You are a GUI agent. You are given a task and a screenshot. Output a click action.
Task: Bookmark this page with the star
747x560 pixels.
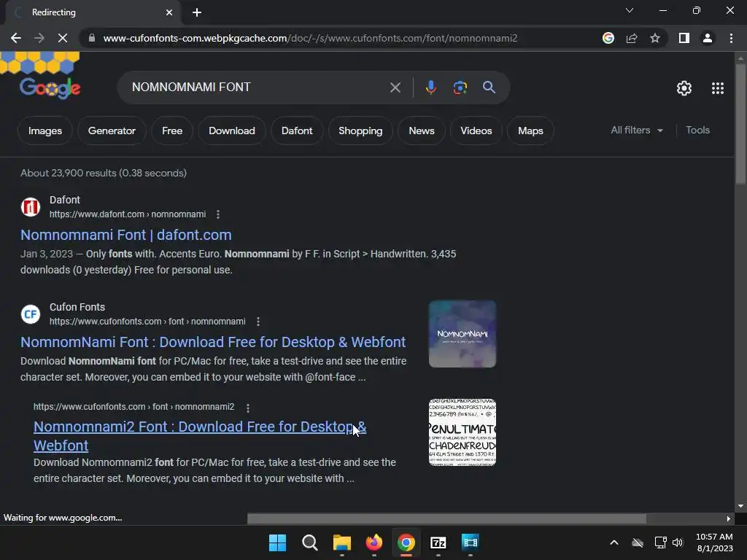[655, 38]
